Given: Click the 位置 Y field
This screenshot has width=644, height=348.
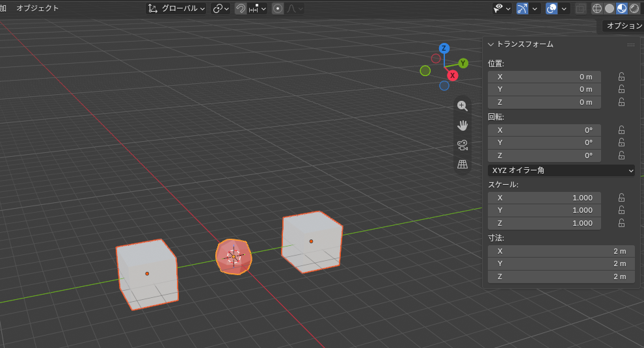Looking at the screenshot, I should click(x=544, y=89).
